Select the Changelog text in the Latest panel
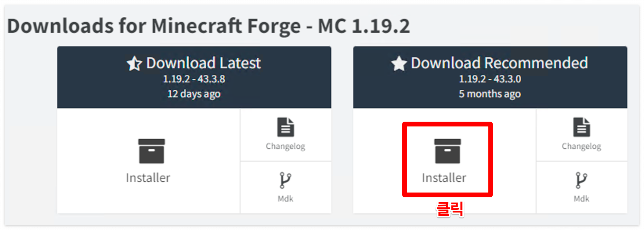The image size is (644, 230). coord(285,146)
